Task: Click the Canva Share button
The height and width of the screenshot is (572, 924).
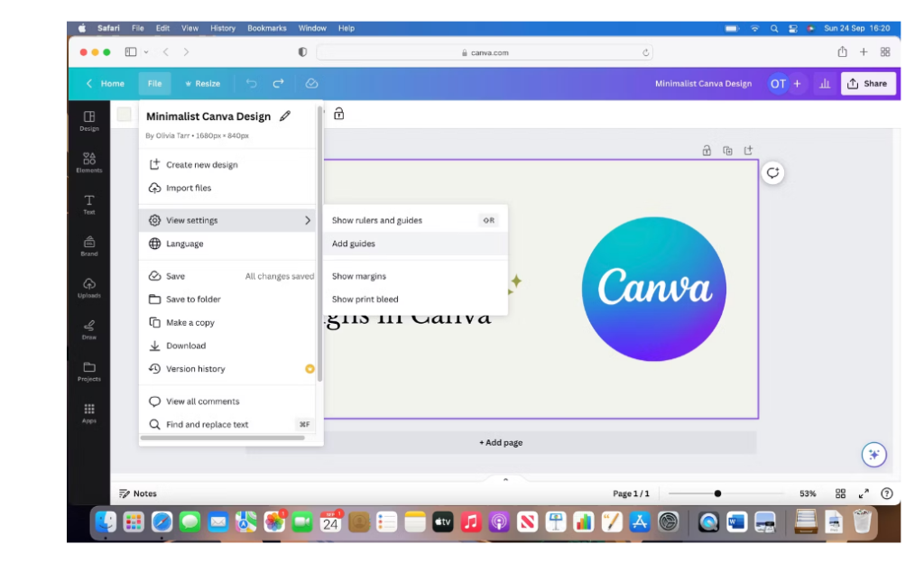Action: click(868, 84)
